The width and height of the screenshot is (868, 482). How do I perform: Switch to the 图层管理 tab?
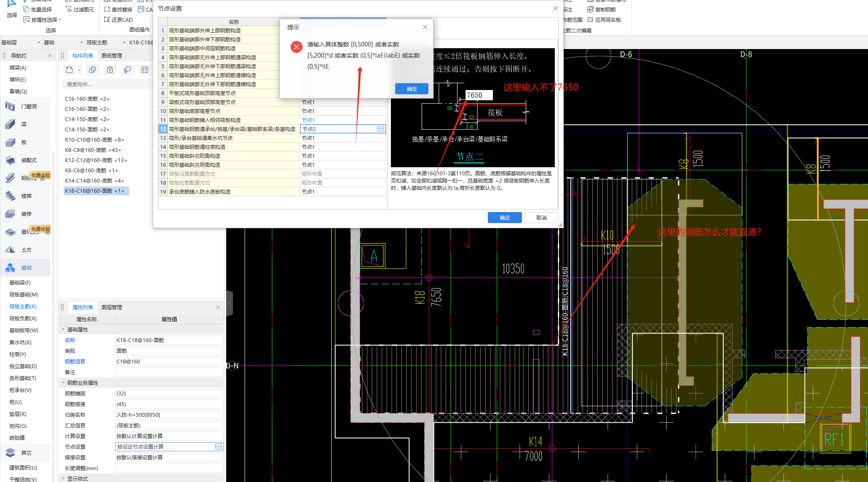[112, 307]
